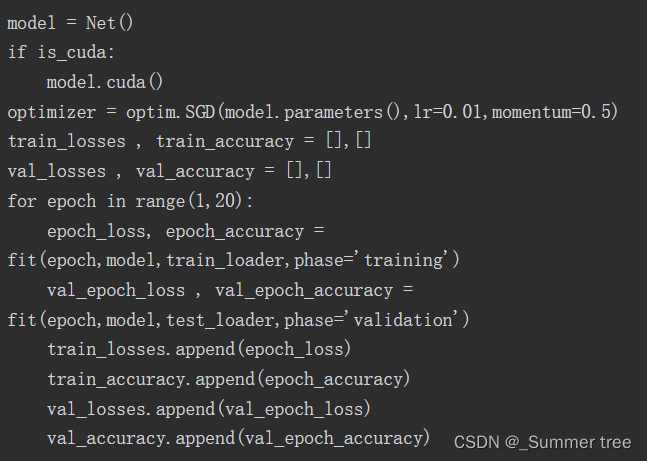
Task: Click "test_loader" in the fit call
Action: point(218,320)
